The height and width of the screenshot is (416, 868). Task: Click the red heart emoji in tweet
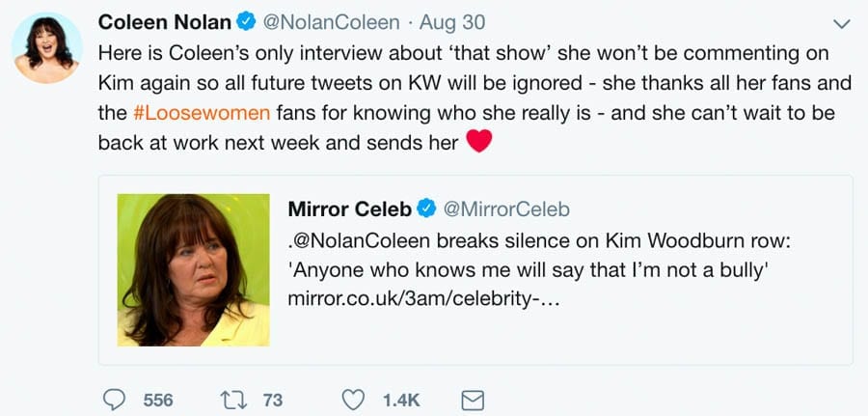pos(478,142)
